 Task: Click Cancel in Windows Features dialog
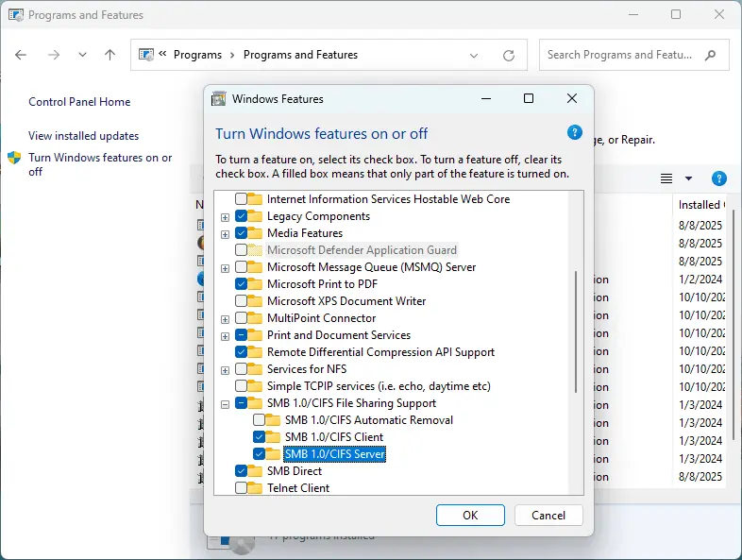pyautogui.click(x=548, y=515)
